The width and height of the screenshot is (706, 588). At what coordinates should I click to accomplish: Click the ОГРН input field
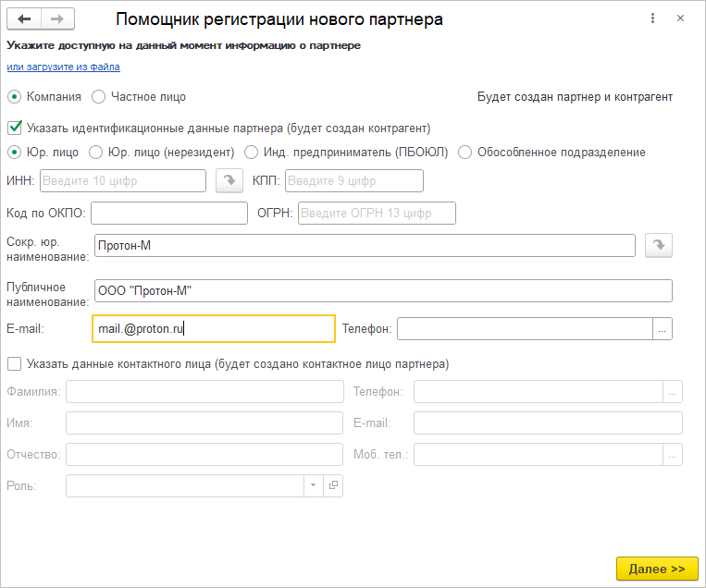click(377, 214)
